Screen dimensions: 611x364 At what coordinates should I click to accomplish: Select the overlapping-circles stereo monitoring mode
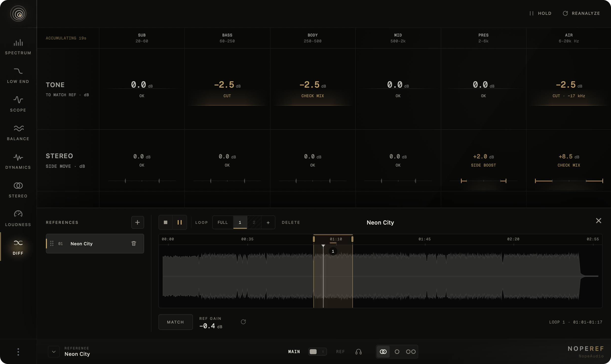383,352
